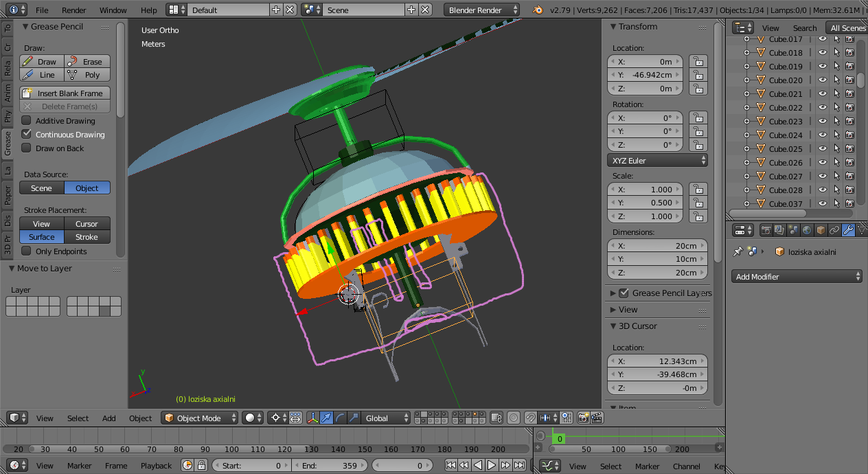The image size is (868, 474).
Task: Lock the X location padlock icon
Action: click(698, 62)
